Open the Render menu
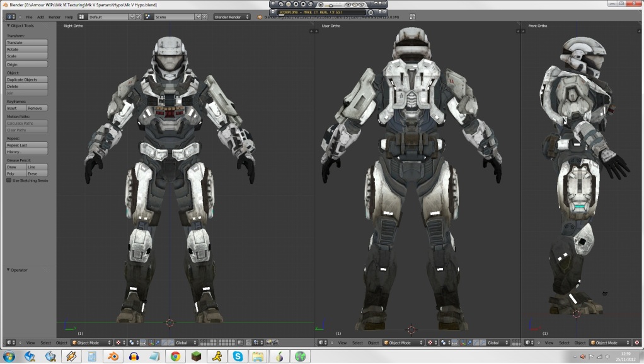This screenshot has width=644, height=364. click(x=54, y=17)
